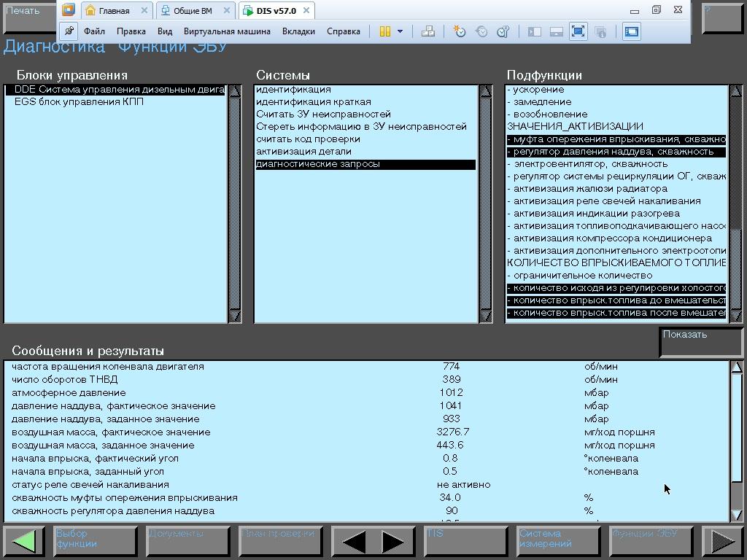Open the snapshot manager icon
Image resolution: width=747 pixels, height=560 pixels.
[x=503, y=31]
